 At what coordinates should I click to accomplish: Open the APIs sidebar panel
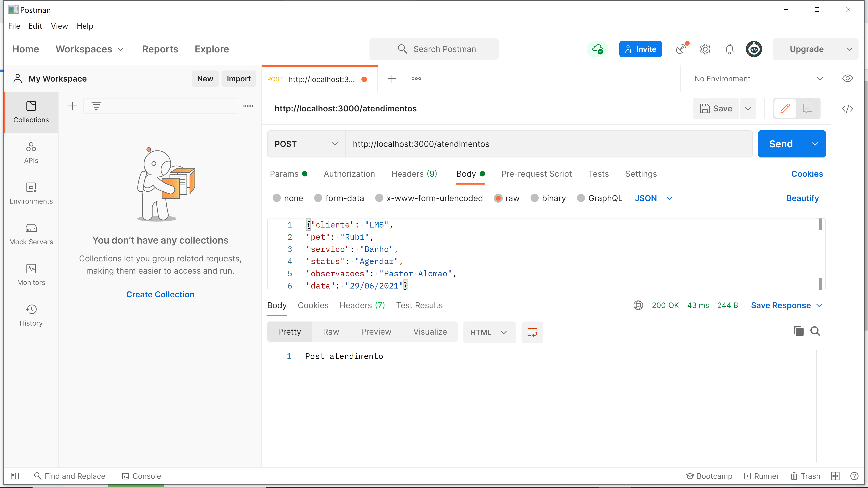[31, 152]
